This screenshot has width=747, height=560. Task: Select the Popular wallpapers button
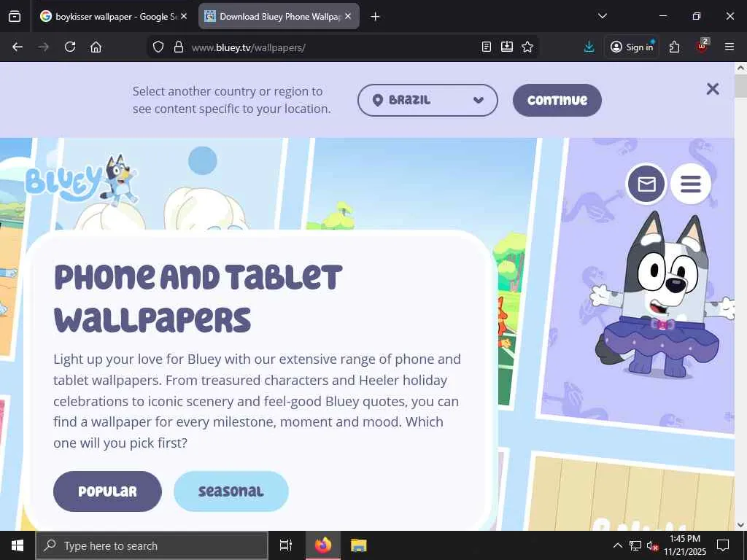107,491
